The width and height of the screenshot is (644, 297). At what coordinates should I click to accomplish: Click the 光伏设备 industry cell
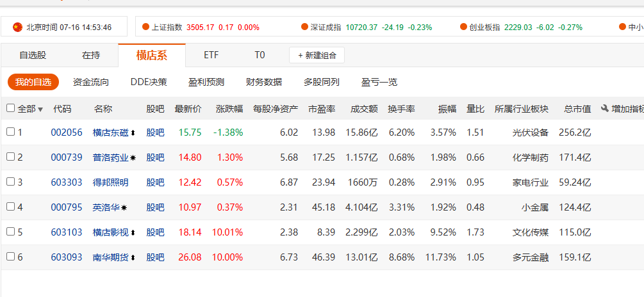(x=531, y=132)
